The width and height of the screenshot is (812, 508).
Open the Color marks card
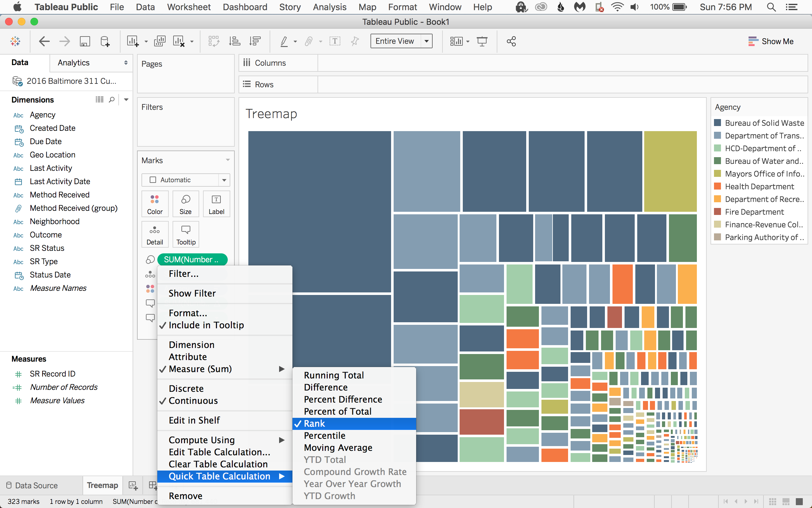155,204
